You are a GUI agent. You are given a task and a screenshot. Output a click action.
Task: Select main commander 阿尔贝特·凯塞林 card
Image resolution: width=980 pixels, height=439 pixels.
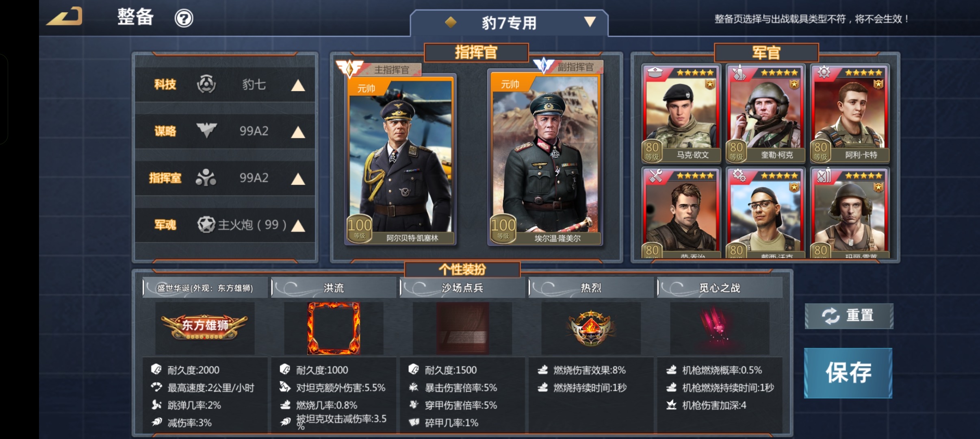(x=400, y=160)
